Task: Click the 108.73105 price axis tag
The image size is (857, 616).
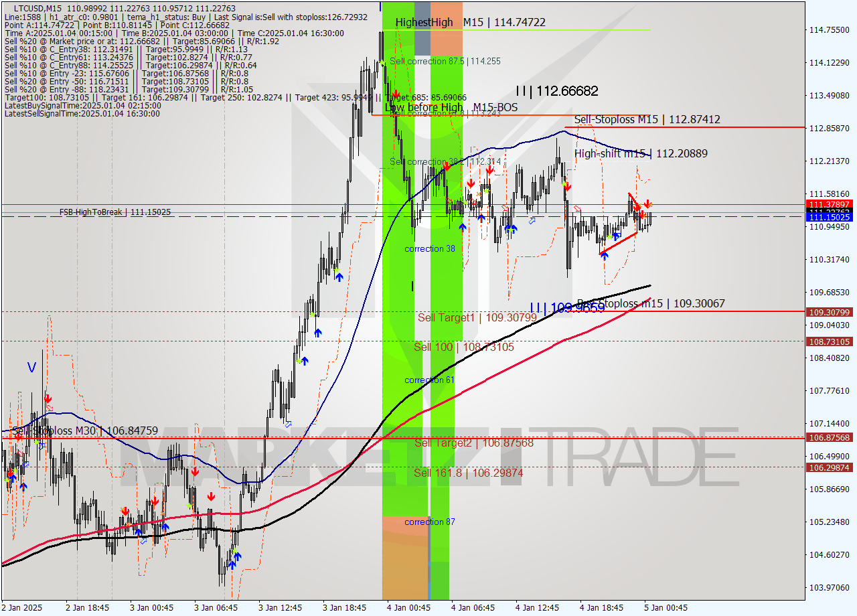Action: coord(830,341)
